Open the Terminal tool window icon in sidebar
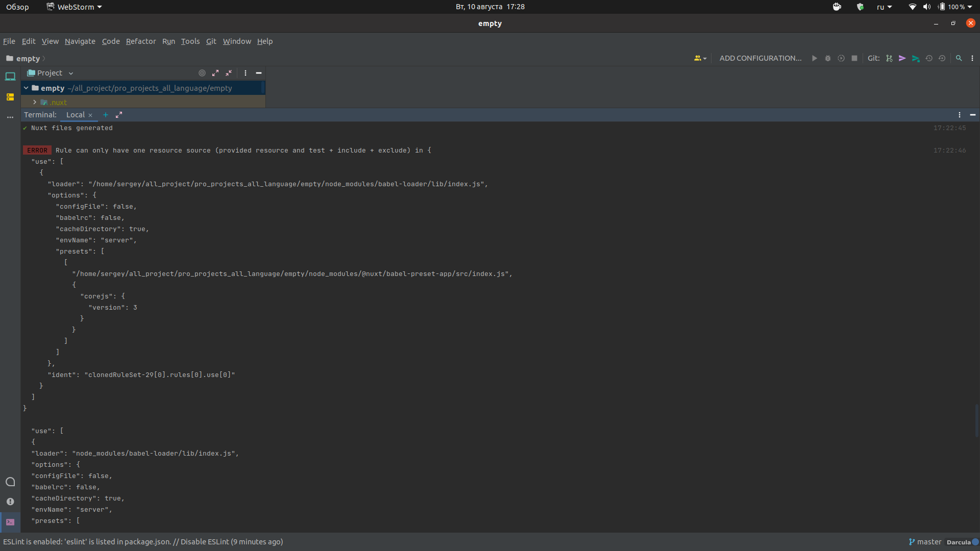This screenshot has height=551, width=980. tap(10, 522)
